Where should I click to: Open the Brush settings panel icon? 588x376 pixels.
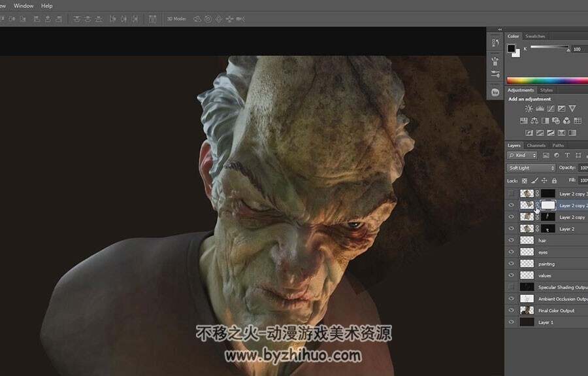pos(495,74)
